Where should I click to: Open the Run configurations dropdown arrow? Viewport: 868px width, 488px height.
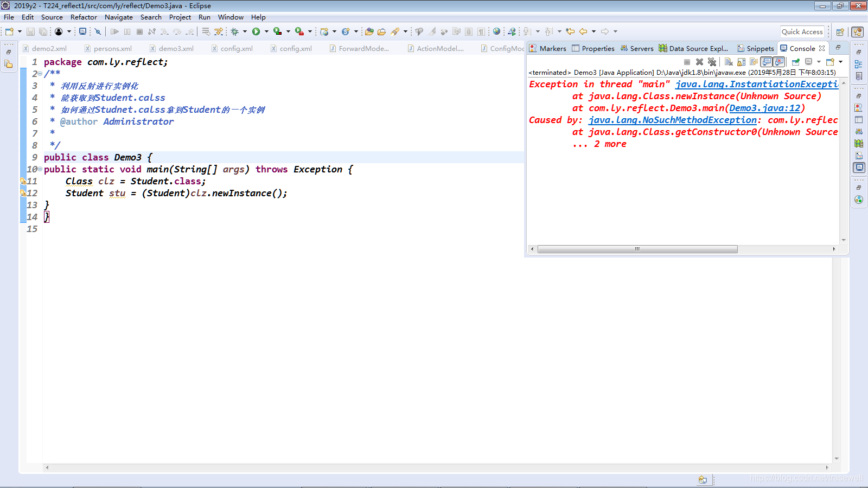tap(266, 31)
